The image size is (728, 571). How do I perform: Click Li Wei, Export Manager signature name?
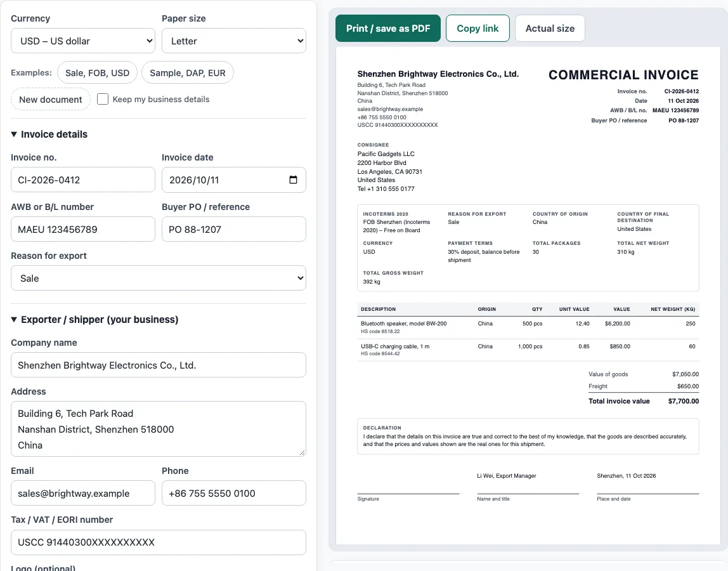pyautogui.click(x=507, y=476)
